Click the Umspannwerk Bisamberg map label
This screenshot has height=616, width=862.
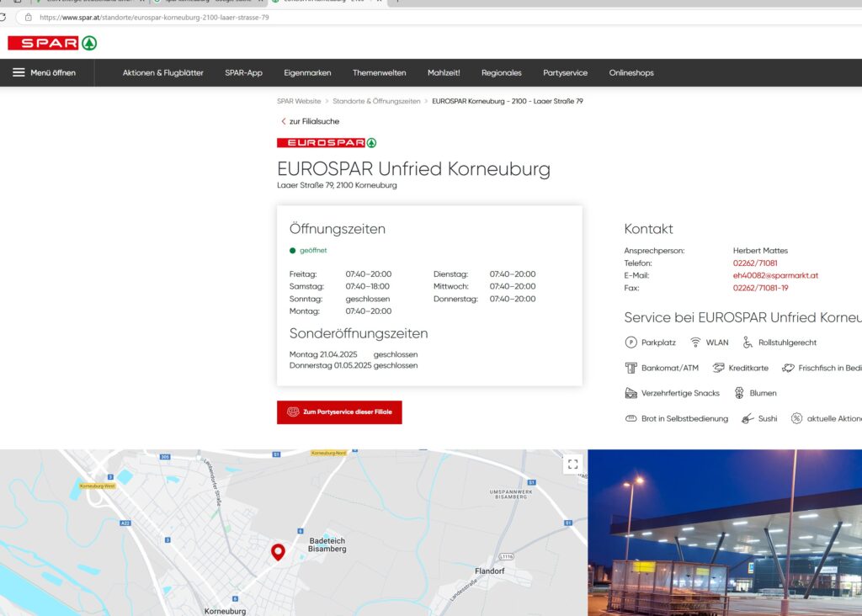(x=511, y=494)
